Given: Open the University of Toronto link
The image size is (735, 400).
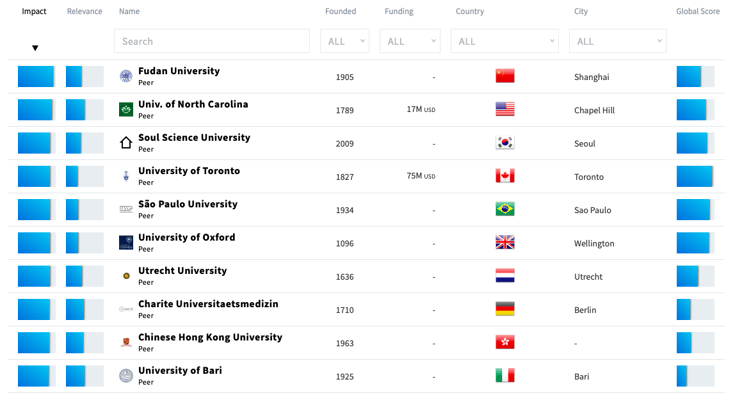Looking at the screenshot, I should [x=189, y=171].
